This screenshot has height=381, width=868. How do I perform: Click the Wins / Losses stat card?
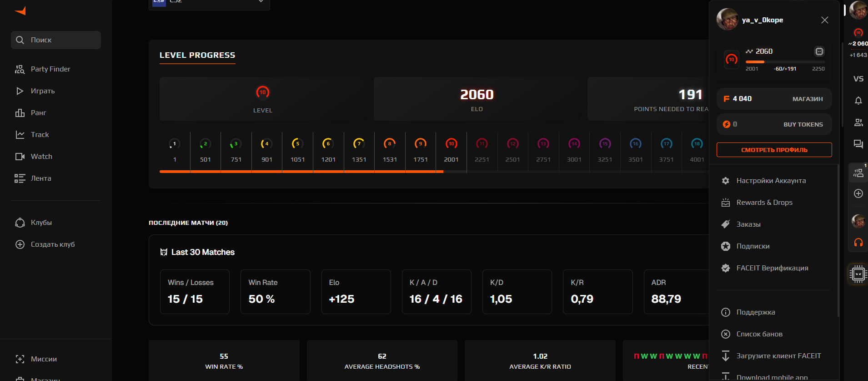pos(195,292)
